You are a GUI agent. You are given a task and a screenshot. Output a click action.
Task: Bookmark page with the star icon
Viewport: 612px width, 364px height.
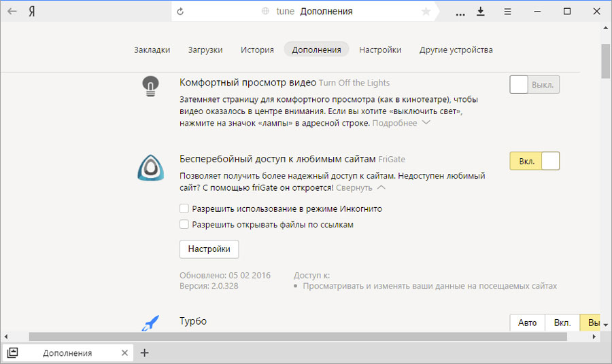pyautogui.click(x=426, y=12)
